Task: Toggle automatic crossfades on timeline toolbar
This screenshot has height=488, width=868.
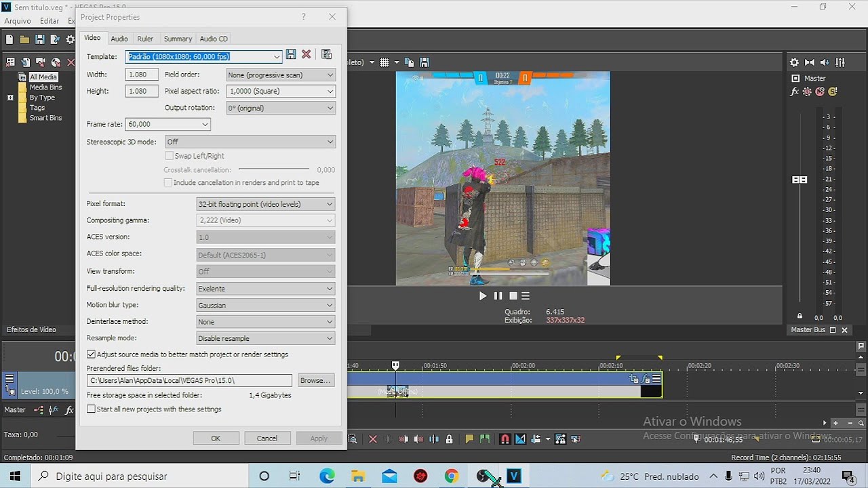Action: [x=520, y=439]
